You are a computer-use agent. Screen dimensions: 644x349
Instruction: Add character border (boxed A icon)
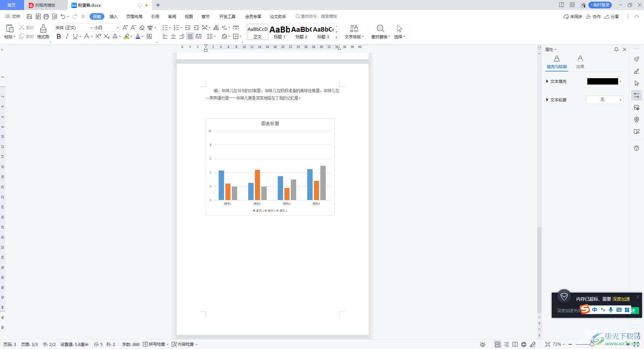(x=150, y=36)
